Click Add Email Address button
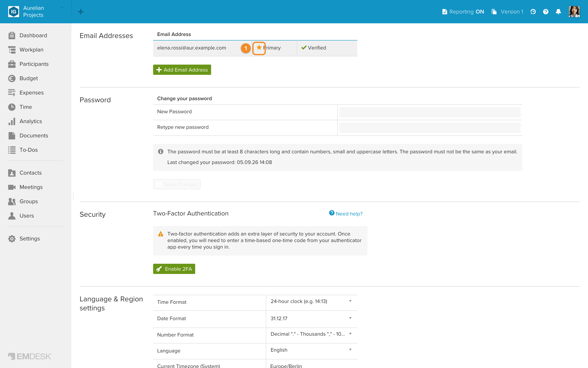Image resolution: width=588 pixels, height=368 pixels. (182, 70)
